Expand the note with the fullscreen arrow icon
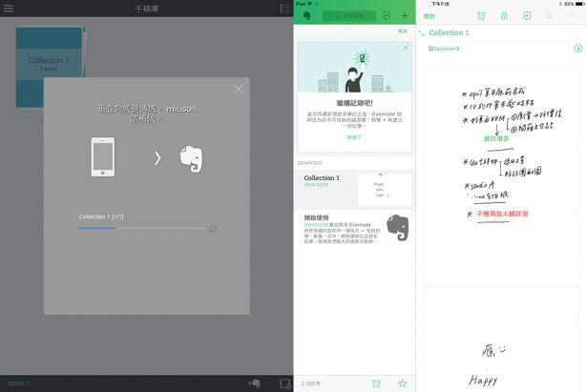 point(422,33)
